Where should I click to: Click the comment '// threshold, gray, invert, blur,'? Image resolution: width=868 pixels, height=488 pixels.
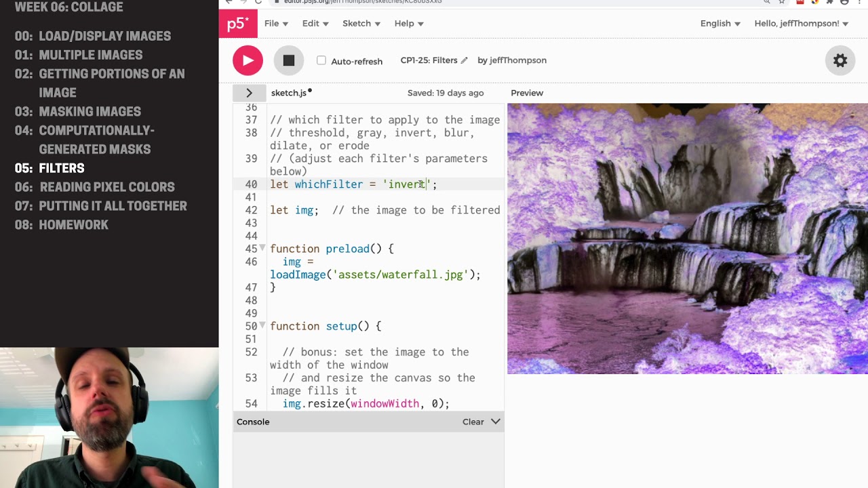372,133
